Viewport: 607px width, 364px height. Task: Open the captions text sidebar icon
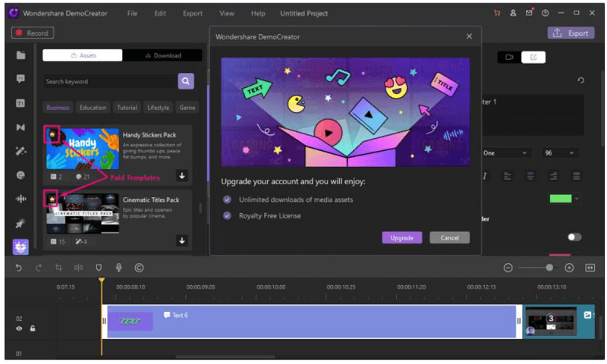20,103
